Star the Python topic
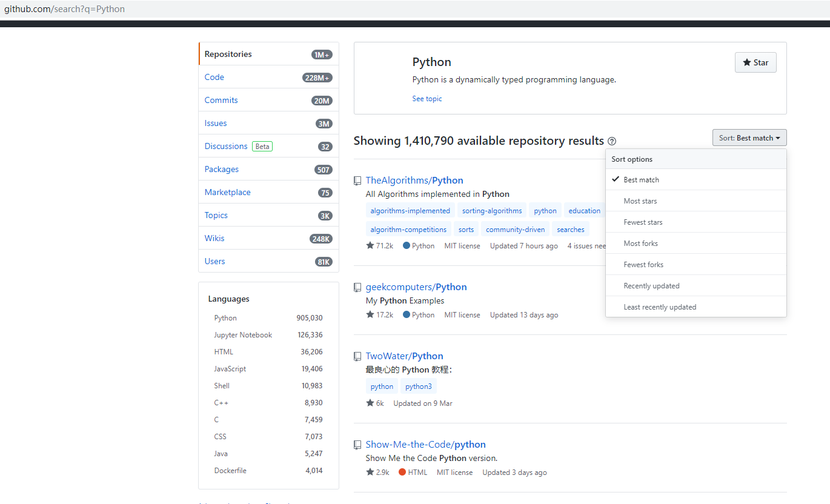The image size is (830, 504). click(755, 62)
